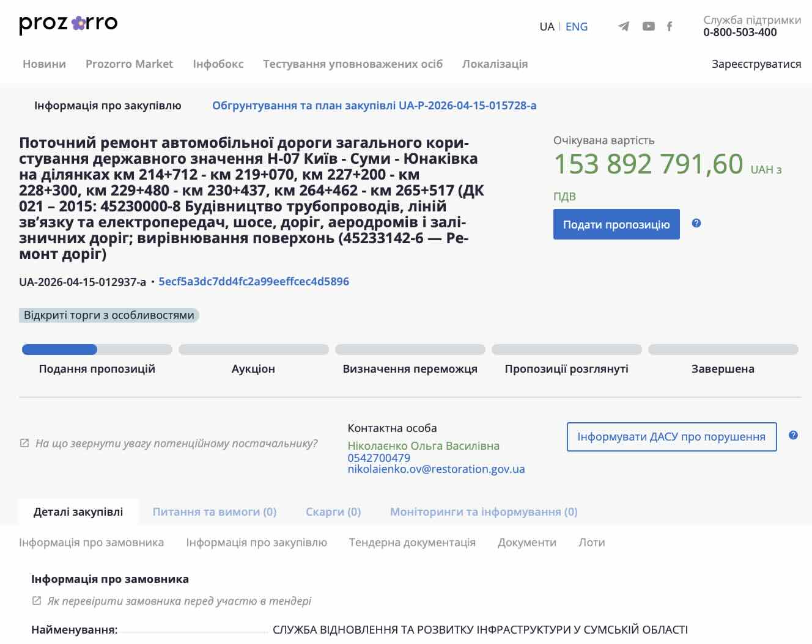Click external link icon near Як перевірити замовника
The height and width of the screenshot is (644, 812).
click(x=37, y=601)
